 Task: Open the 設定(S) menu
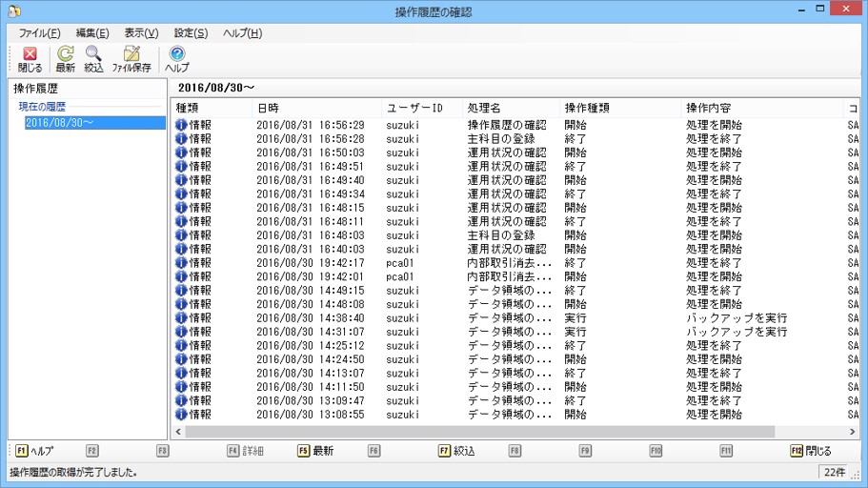[191, 33]
